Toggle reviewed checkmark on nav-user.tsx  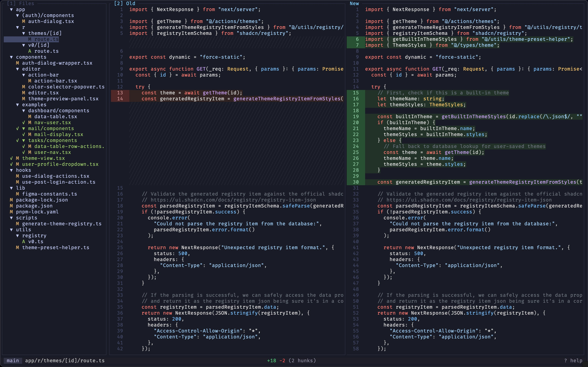click(23, 123)
